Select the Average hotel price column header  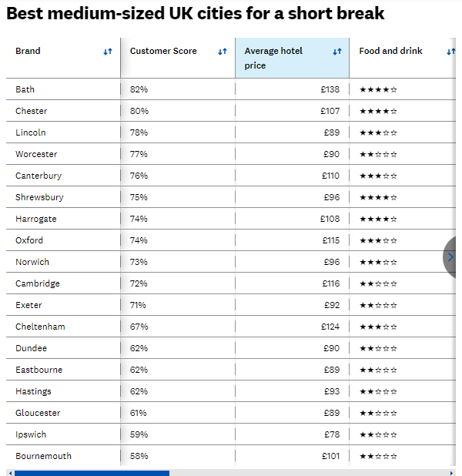(x=292, y=58)
